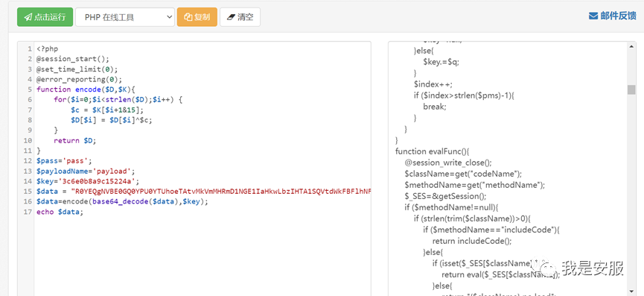The height and width of the screenshot is (296, 644).
Task: Open the 邮件反馈 email feedback link
Action: click(x=613, y=16)
